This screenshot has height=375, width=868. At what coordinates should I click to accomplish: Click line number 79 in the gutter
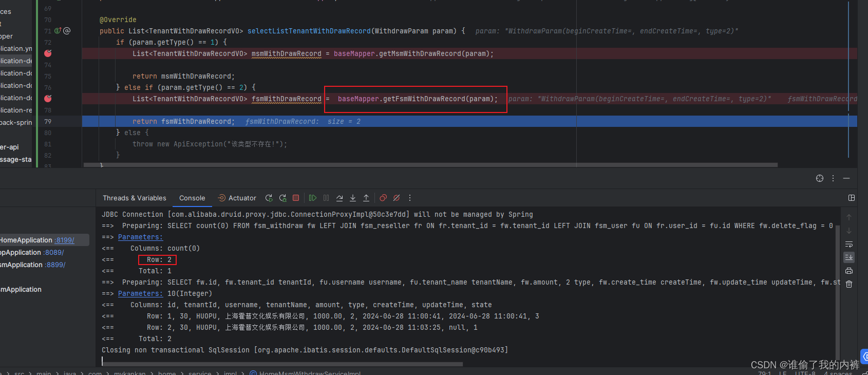coord(48,121)
